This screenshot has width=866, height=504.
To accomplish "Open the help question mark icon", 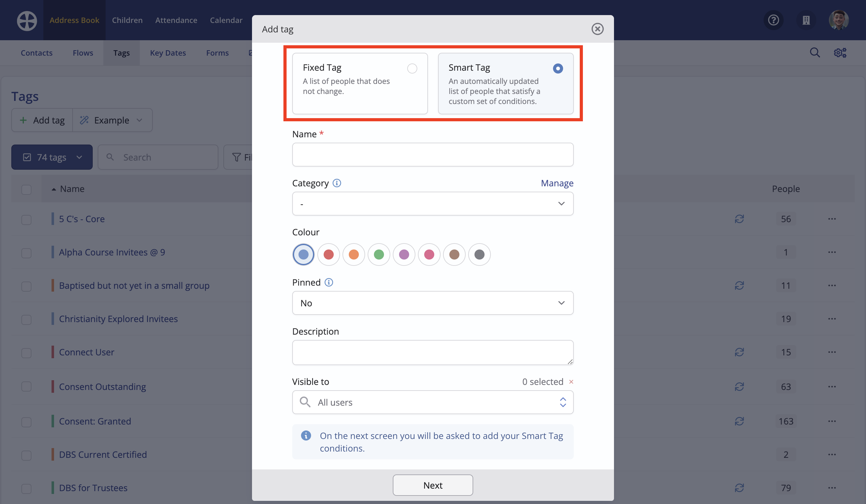I will [x=773, y=20].
